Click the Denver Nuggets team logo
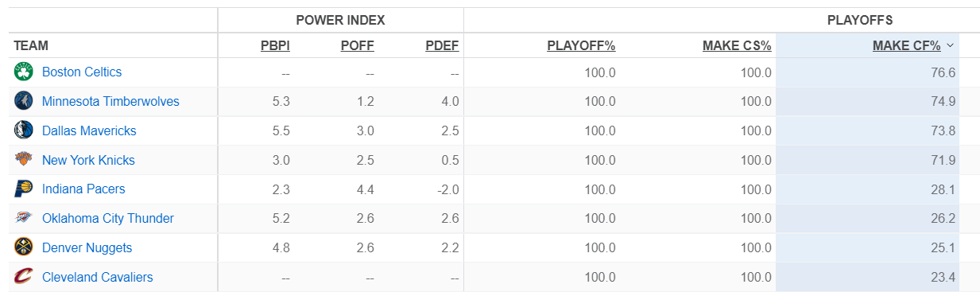The width and height of the screenshot is (980, 292). coord(23,247)
